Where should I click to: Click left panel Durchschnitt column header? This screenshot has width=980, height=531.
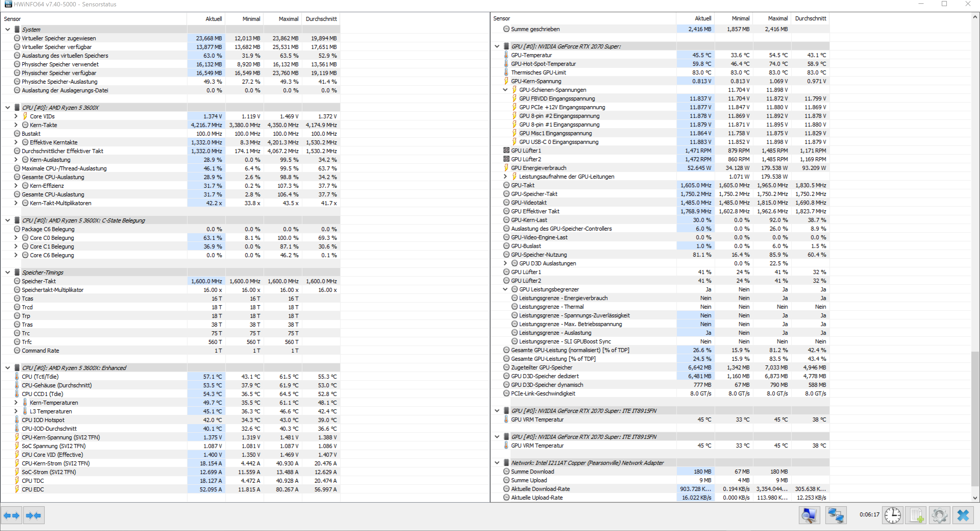(x=321, y=19)
